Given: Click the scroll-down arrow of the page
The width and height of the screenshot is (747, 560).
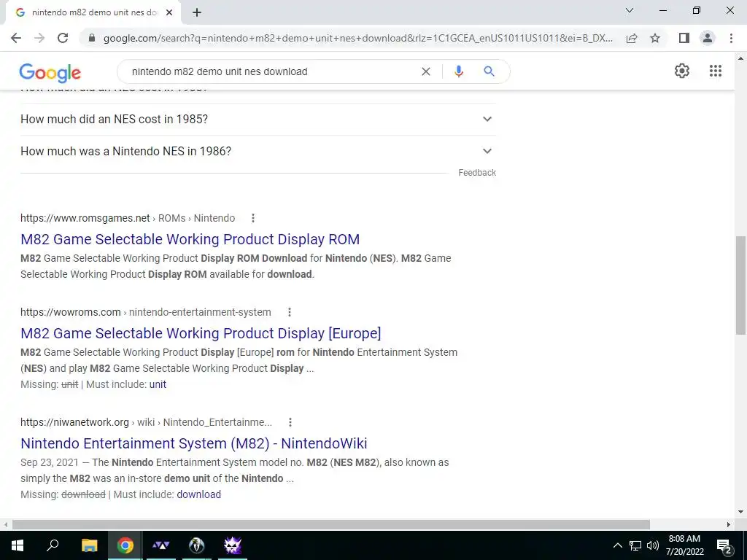Looking at the screenshot, I should (741, 512).
